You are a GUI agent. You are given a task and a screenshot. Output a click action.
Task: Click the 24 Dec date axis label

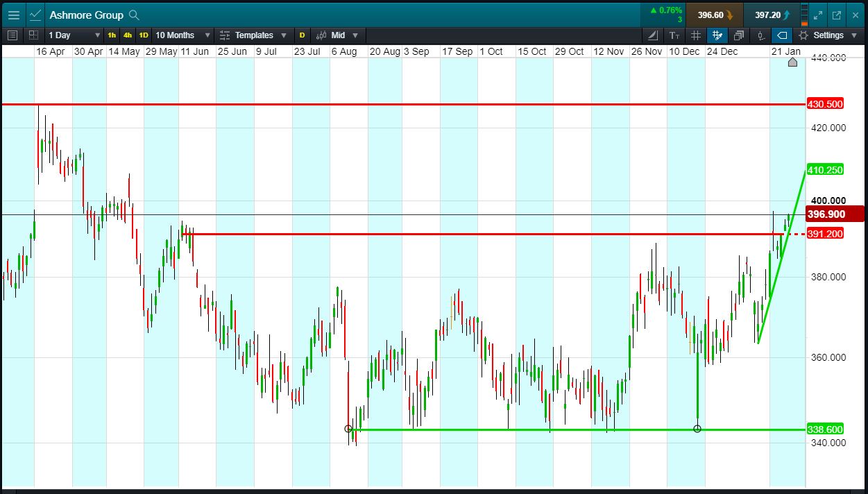722,51
